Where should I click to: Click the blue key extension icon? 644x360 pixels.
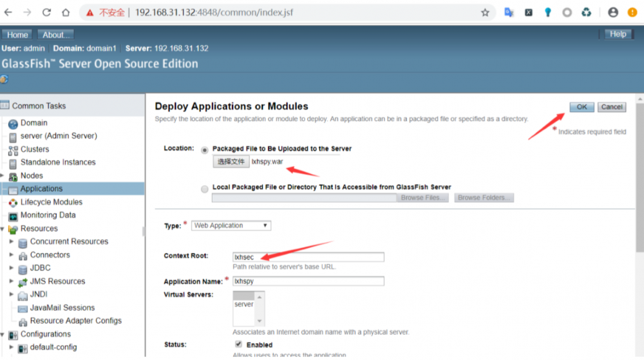coord(547,12)
